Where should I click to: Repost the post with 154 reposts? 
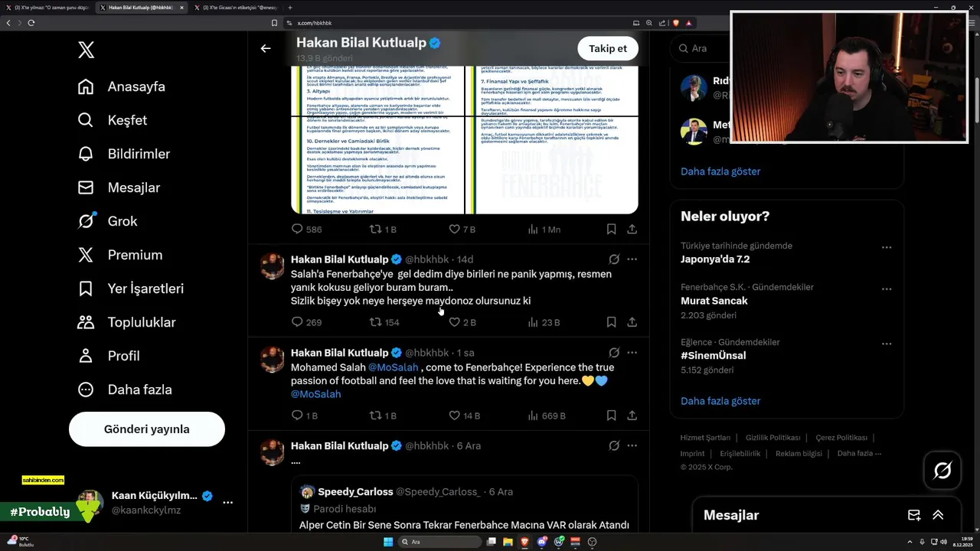pos(375,322)
